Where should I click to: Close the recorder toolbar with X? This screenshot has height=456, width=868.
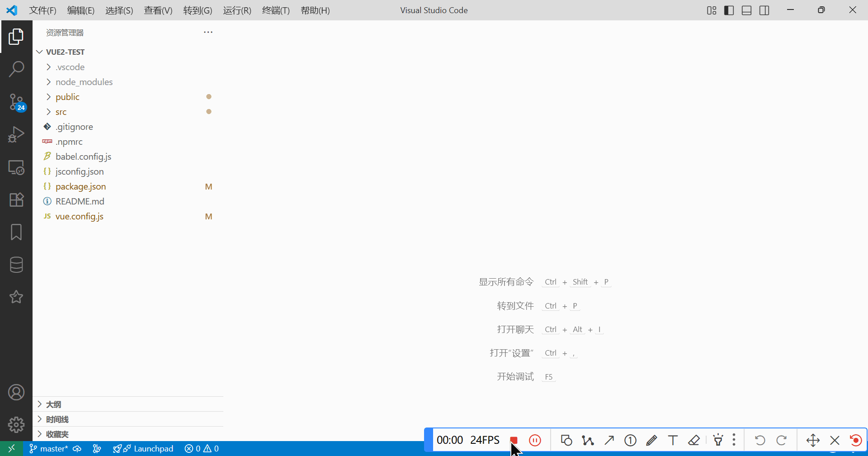(835, 440)
